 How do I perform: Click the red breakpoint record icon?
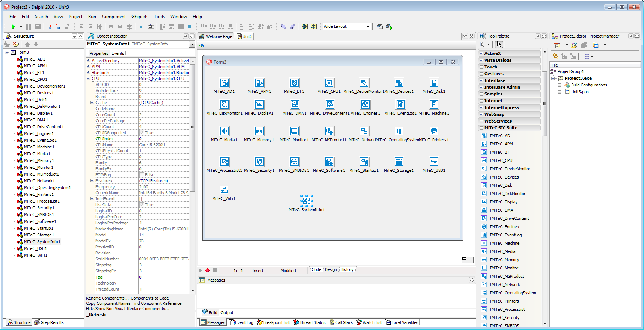pos(207,271)
